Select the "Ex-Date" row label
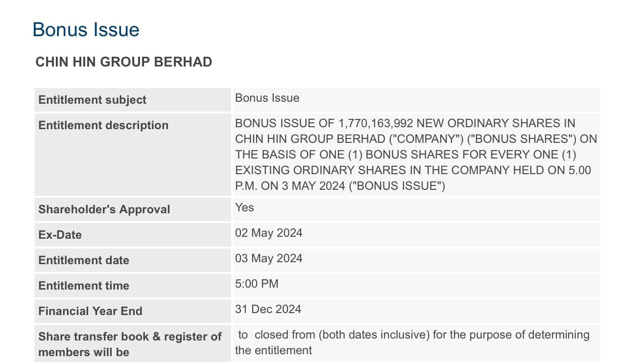Screen dimensions: 644x362 60,235
